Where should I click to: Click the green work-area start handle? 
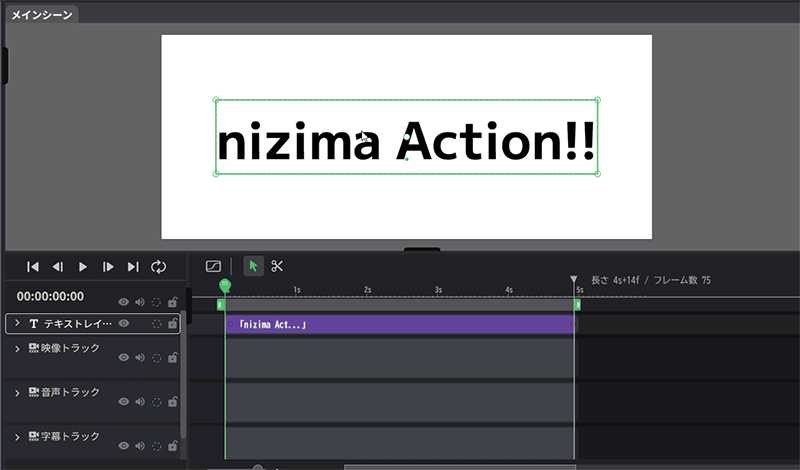tap(221, 305)
